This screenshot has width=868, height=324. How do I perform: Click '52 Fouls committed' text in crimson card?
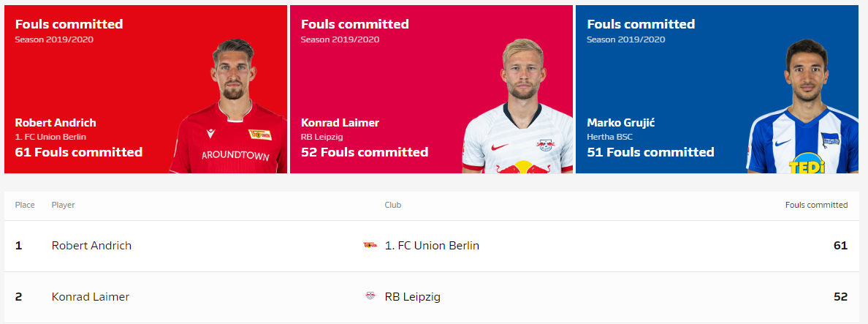(x=365, y=152)
